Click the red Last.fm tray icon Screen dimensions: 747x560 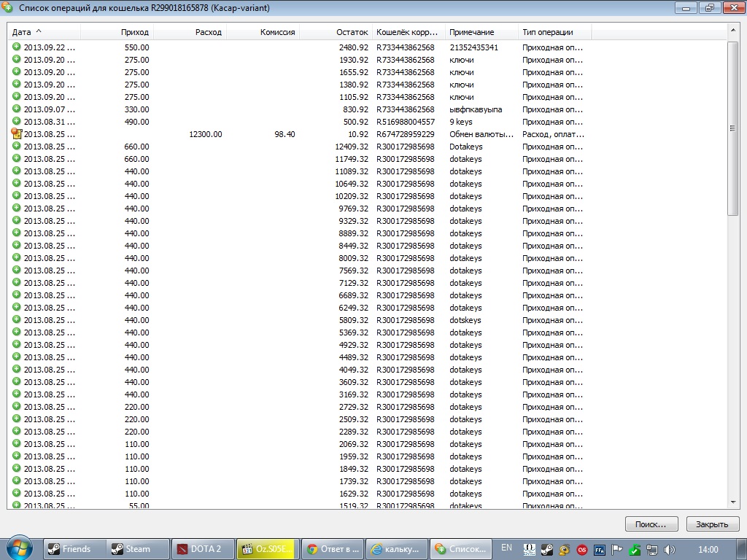pos(582,550)
